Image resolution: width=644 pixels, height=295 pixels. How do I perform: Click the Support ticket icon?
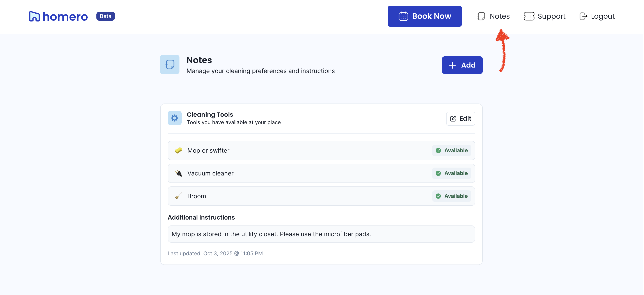(529, 16)
